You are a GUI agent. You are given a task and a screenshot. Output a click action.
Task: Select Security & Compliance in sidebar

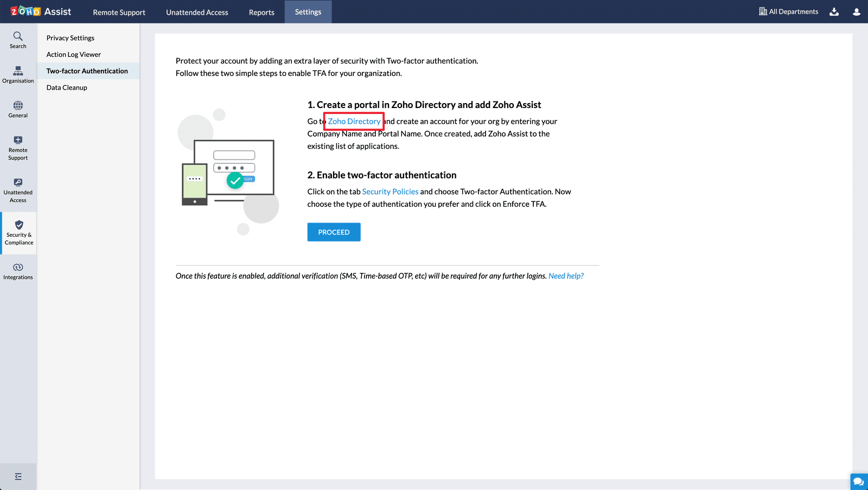(19, 233)
